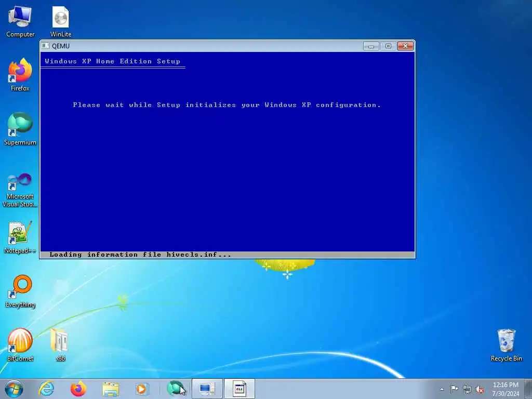532x399 pixels.
Task: Open the QEMU window system menu icon
Action: (x=46, y=46)
